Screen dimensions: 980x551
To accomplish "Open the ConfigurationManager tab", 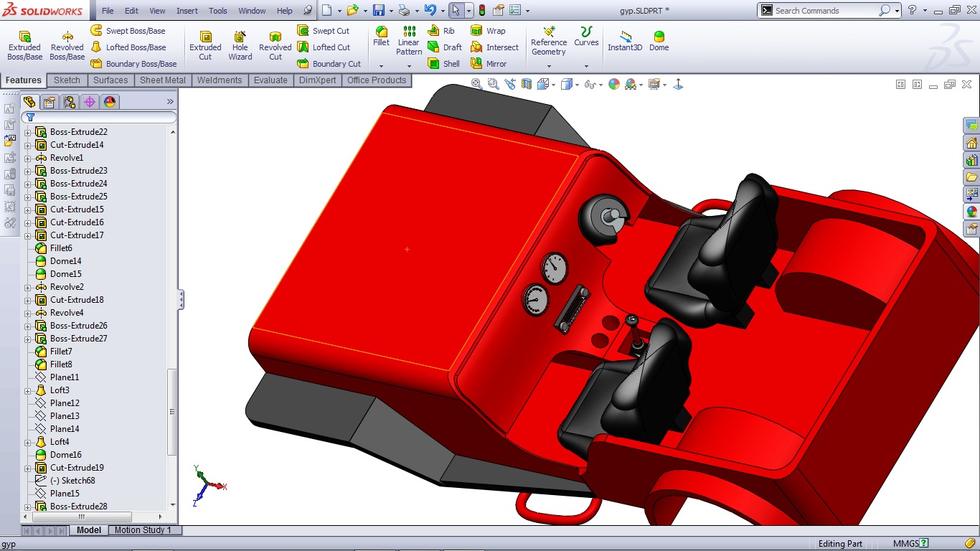I will click(69, 102).
